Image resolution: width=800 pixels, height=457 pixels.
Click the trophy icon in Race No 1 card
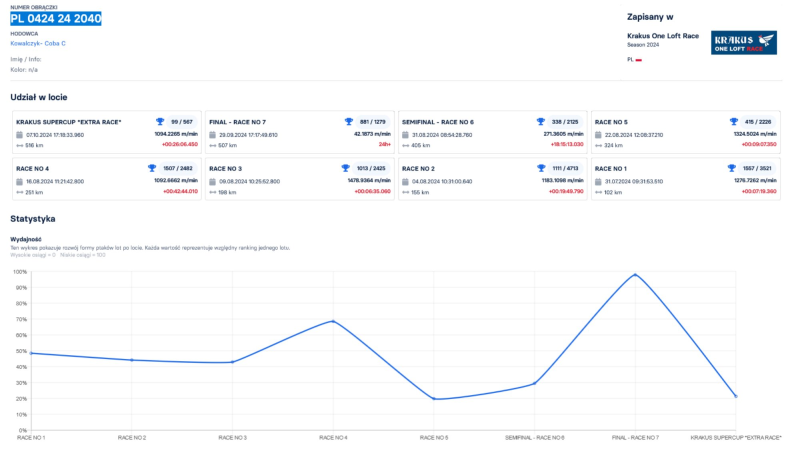pos(733,168)
